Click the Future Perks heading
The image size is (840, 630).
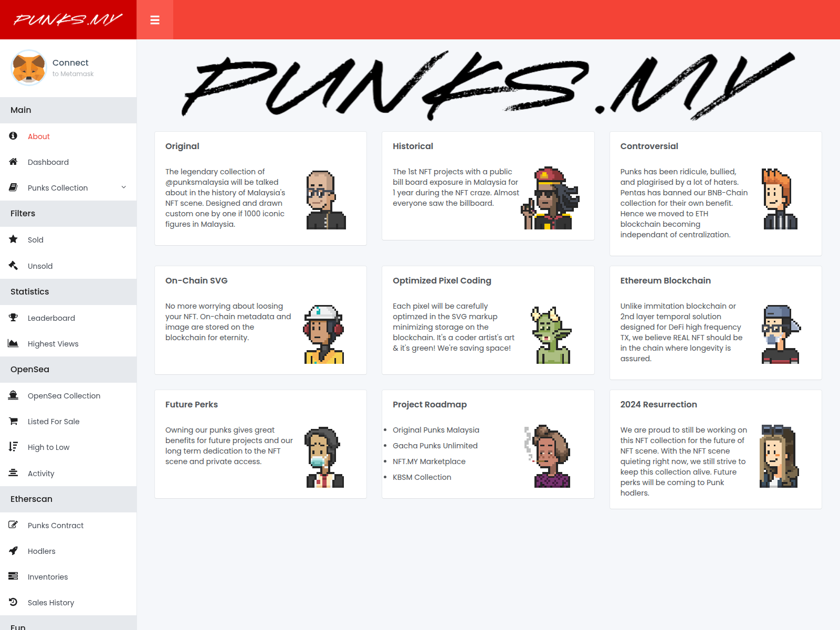[192, 404]
